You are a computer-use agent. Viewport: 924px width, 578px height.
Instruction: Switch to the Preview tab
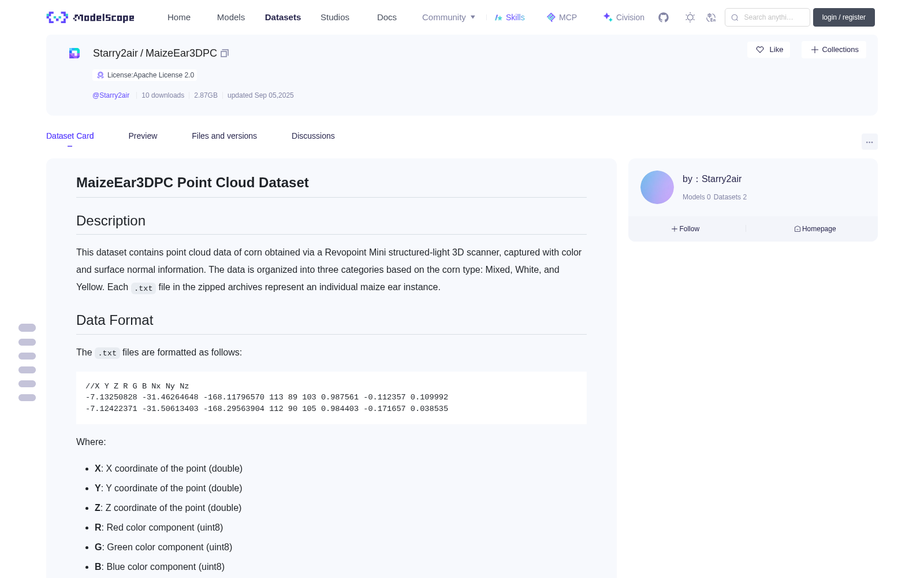pos(143,136)
